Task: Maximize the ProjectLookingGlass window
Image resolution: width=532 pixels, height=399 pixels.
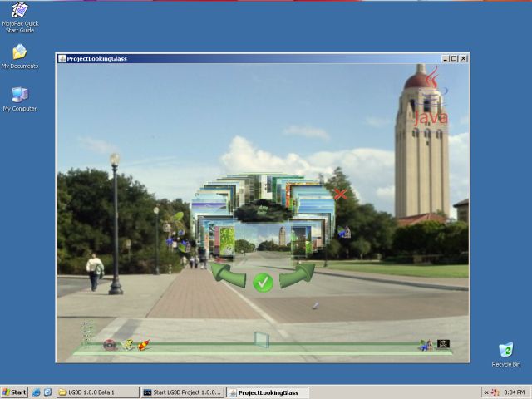Action: (x=454, y=59)
